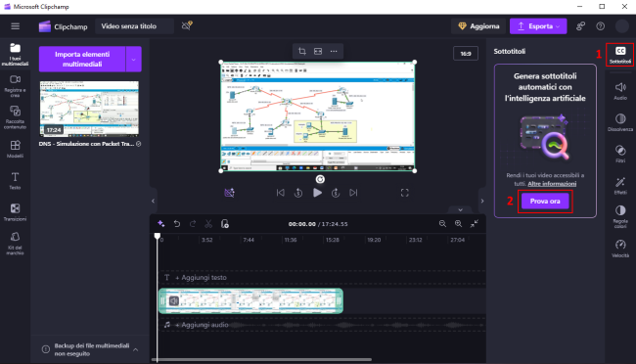Click the undo arrow in timeline toolbar

(x=177, y=224)
